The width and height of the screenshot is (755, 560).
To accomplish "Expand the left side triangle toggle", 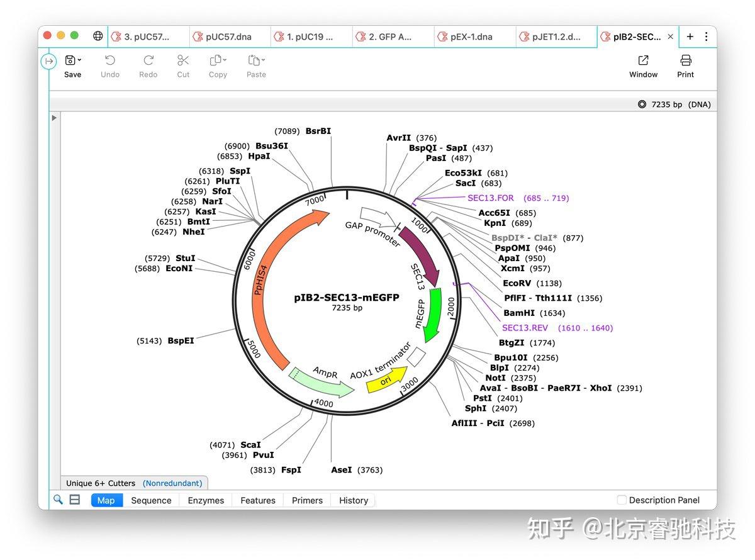I will pos(54,118).
